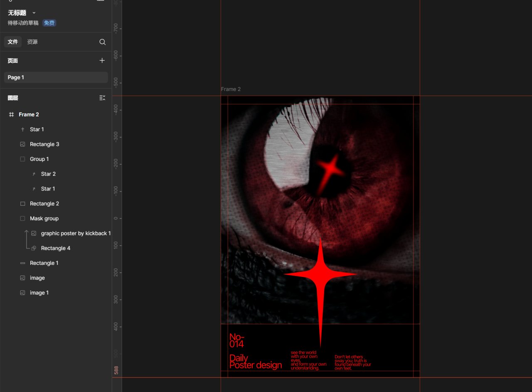Screen dimensions: 532x392
Task: Click the rectangle icon beside Rectangle 2
Action: point(22,204)
